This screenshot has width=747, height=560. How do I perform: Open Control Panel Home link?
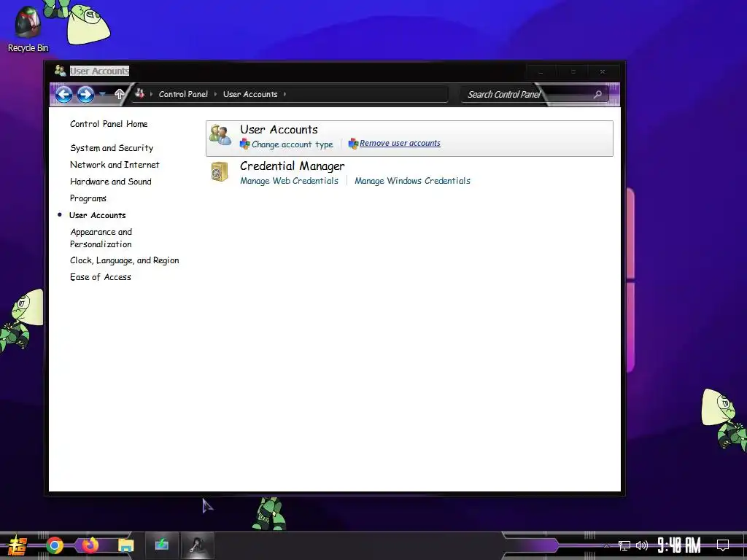coord(109,124)
